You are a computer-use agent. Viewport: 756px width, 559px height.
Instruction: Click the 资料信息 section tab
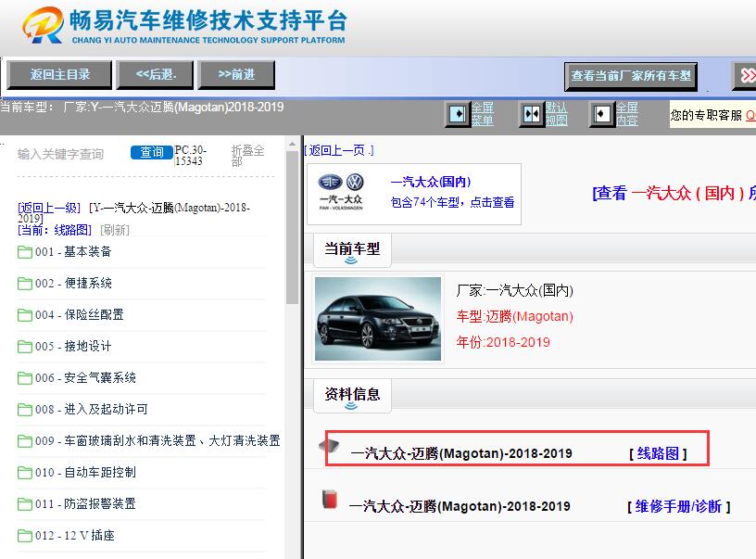(352, 396)
